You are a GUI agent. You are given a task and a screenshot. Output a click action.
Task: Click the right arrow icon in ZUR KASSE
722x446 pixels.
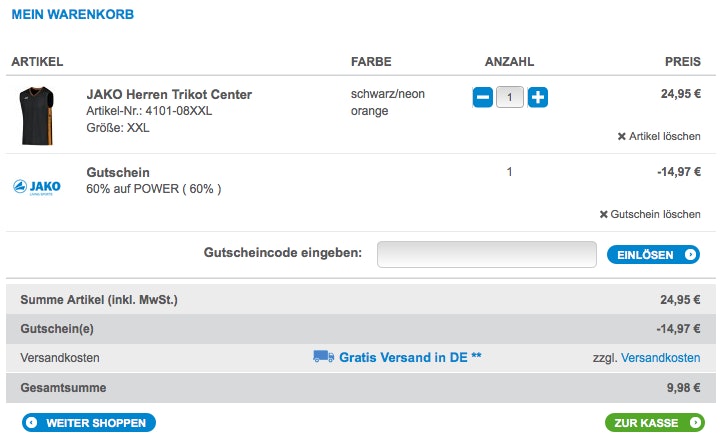694,423
